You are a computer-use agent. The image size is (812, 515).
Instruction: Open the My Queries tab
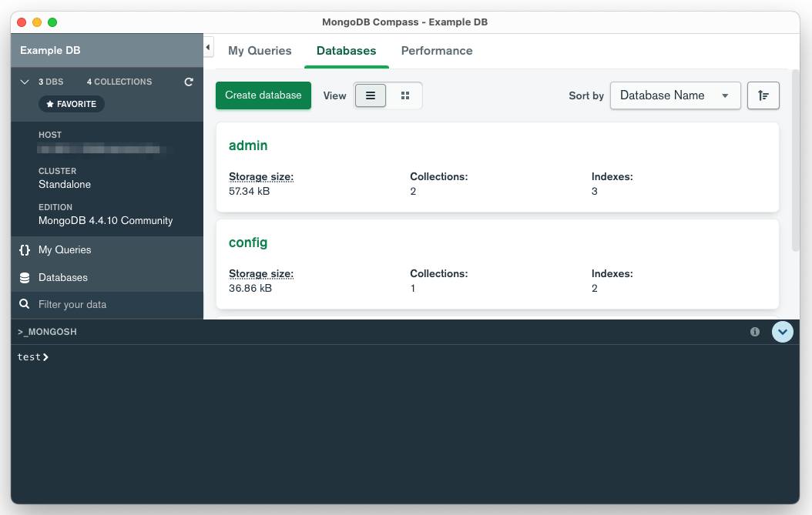click(x=260, y=51)
